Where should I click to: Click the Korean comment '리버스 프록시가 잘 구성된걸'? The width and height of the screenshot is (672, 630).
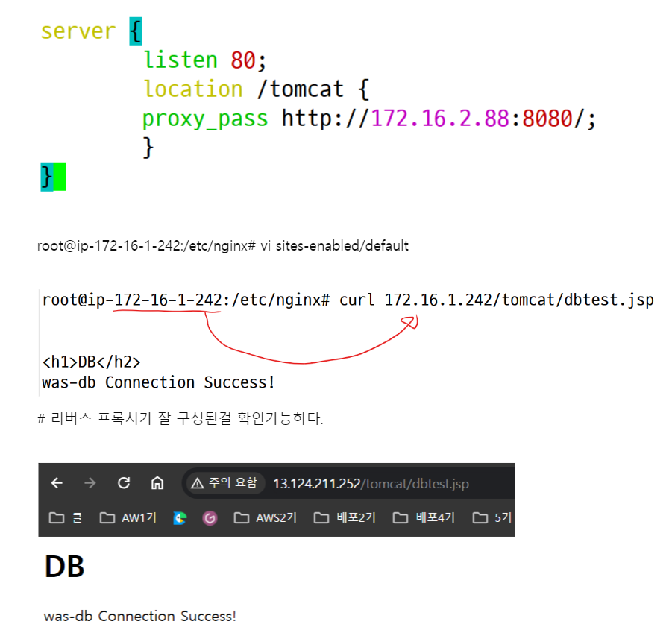pyautogui.click(x=141, y=418)
